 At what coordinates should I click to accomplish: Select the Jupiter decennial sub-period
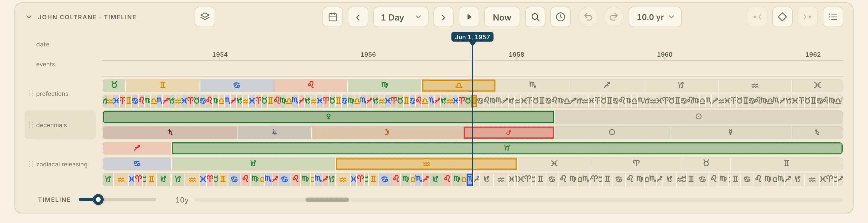(x=274, y=132)
